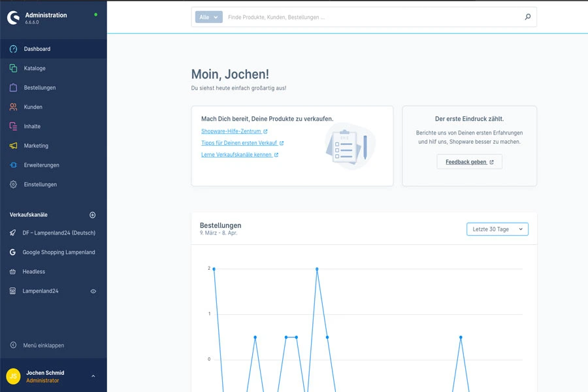Click the Shopware logo in the sidebar header
Screen dimensions: 588x392
click(14, 18)
